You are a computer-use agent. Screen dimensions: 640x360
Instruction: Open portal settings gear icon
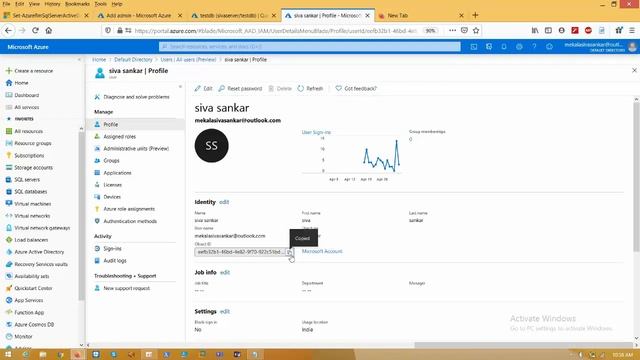pos(519,47)
